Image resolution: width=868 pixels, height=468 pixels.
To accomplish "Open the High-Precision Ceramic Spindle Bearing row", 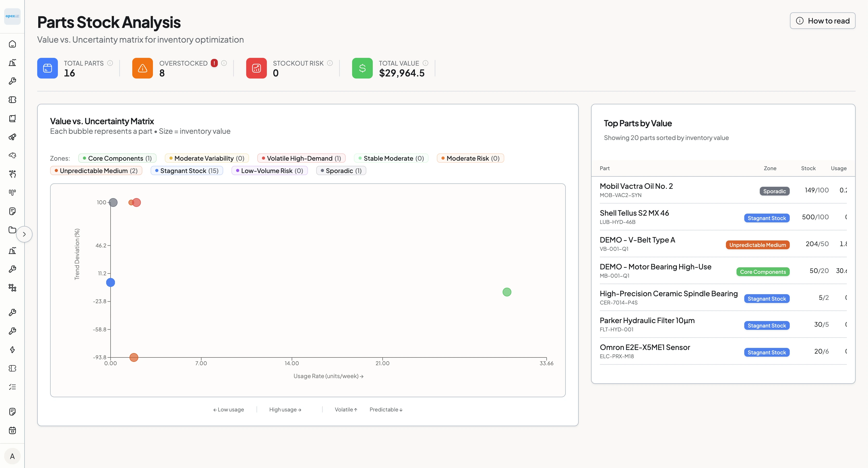I will pyautogui.click(x=723, y=298).
